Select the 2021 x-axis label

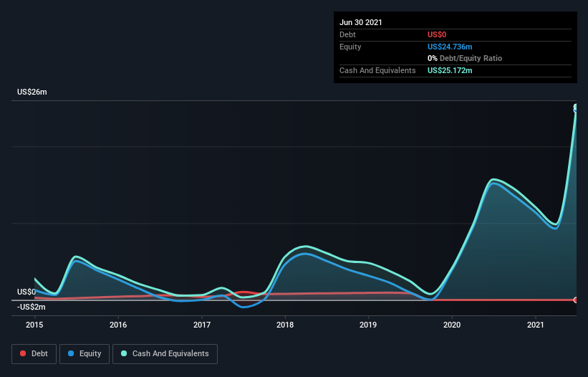(x=536, y=325)
